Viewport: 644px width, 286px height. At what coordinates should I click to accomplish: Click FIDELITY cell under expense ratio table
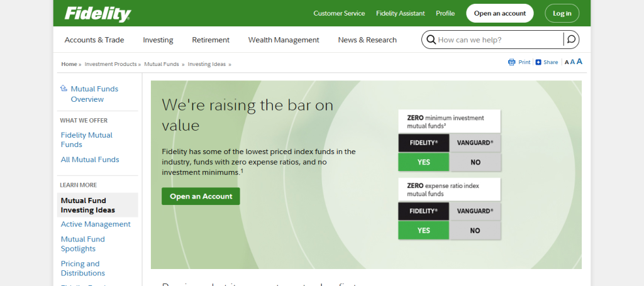coord(423,211)
